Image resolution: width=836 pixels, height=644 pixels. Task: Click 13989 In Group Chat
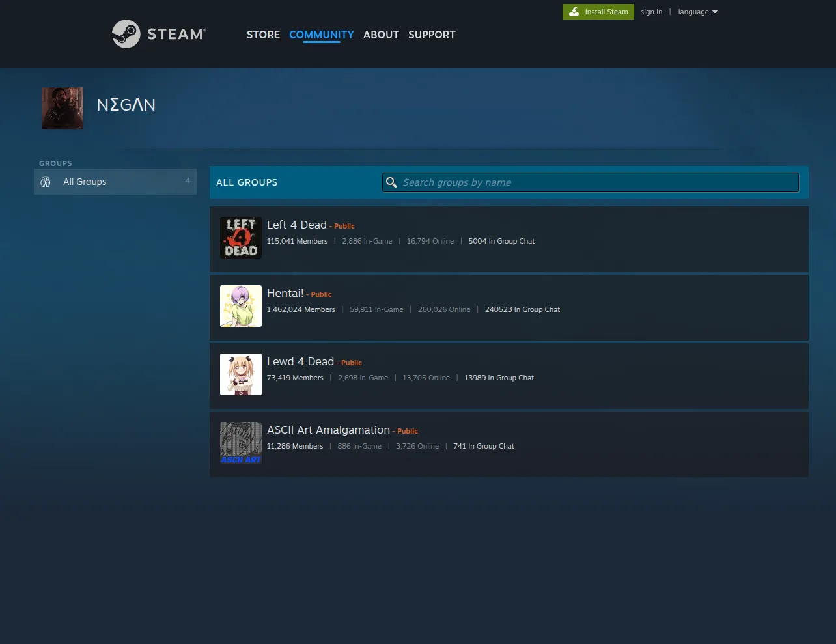(x=499, y=378)
